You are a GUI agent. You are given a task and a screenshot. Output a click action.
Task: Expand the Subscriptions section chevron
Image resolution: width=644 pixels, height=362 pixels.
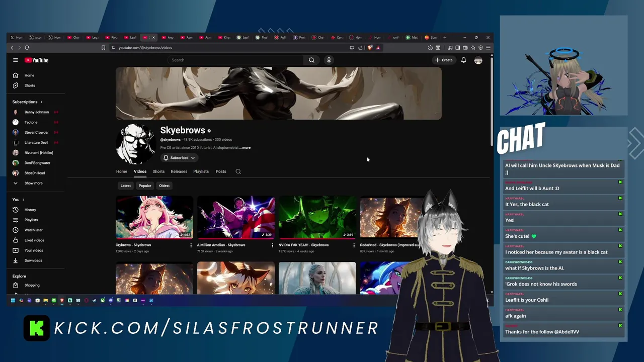(41, 102)
